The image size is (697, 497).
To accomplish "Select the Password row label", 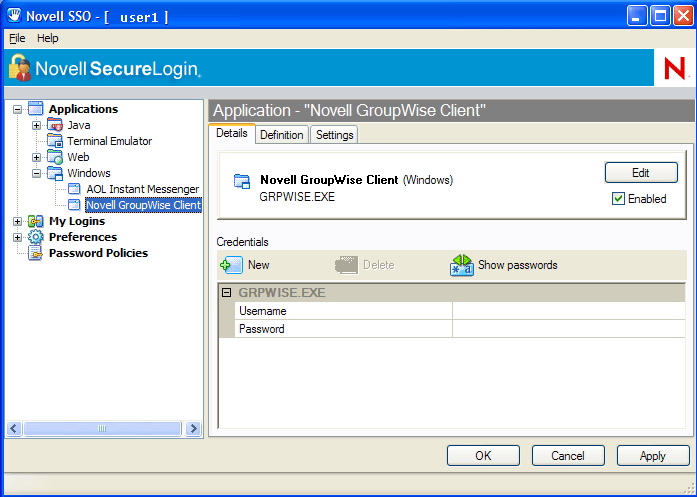I will (343, 329).
